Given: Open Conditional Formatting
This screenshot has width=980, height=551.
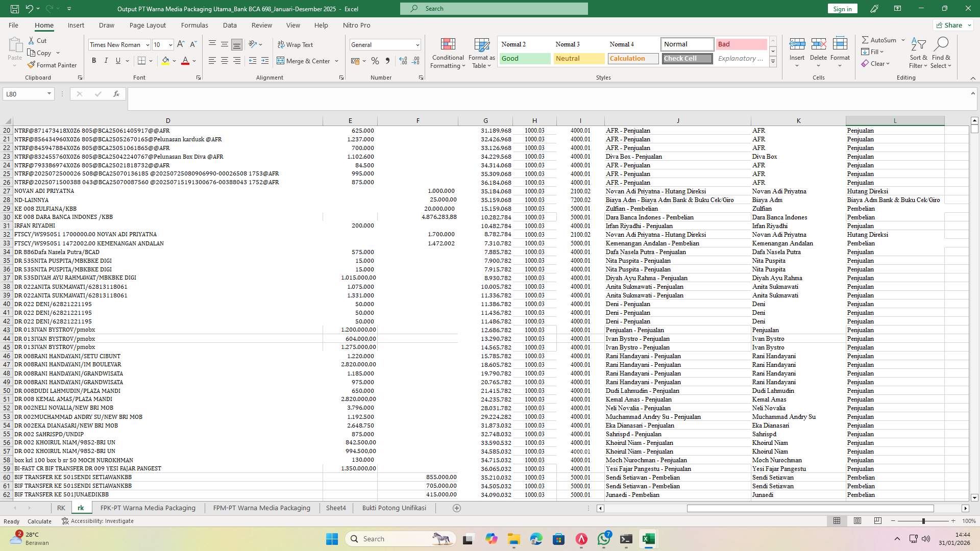Looking at the screenshot, I should point(448,53).
